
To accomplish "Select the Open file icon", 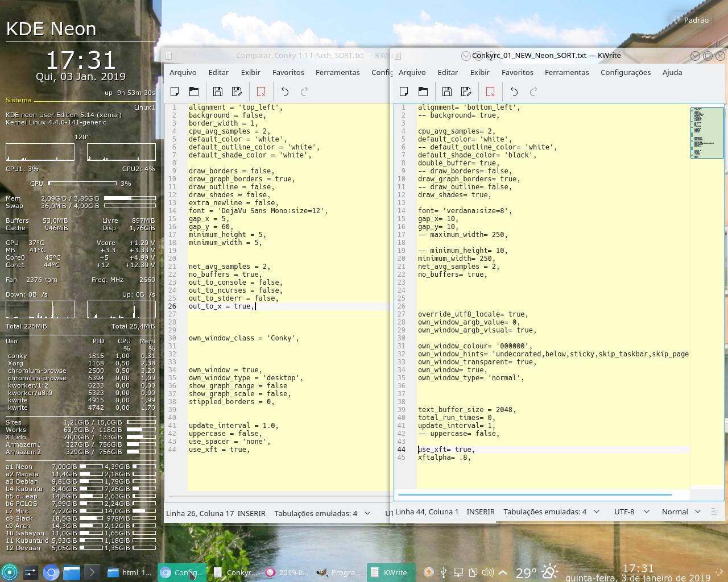I will (423, 91).
